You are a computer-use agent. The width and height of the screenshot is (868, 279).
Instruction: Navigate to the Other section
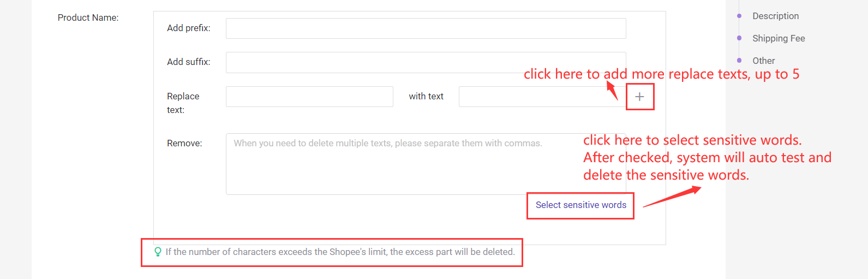tap(763, 61)
